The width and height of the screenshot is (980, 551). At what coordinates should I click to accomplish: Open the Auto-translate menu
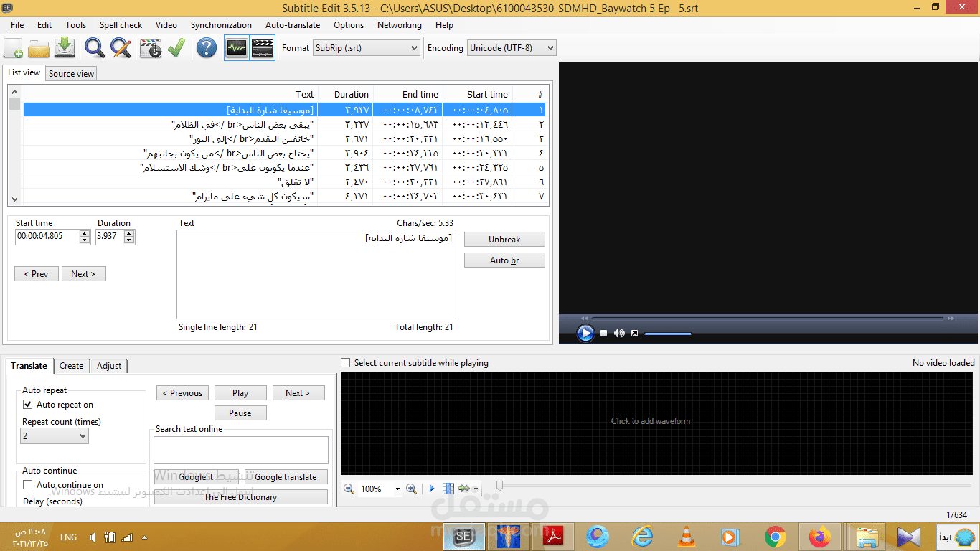293,25
